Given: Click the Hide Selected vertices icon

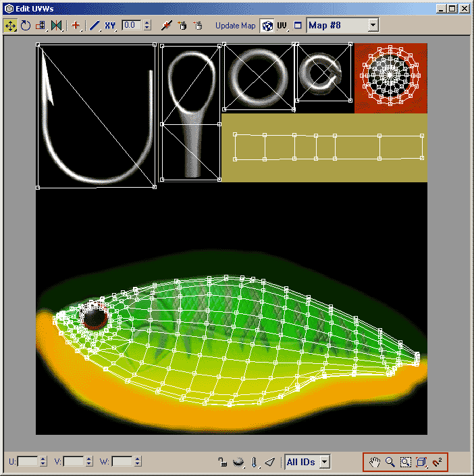Looking at the screenshot, I should [x=238, y=462].
